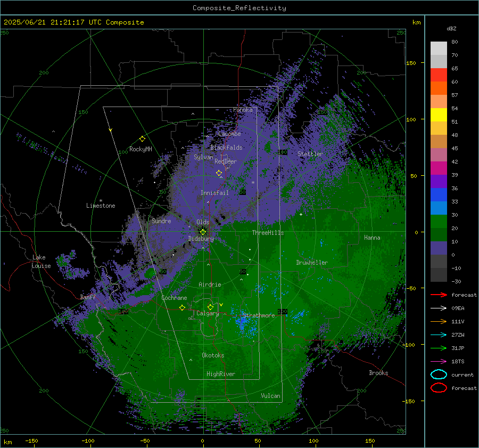Screen dimensions: 479x448
Task: Click the green 31JP arrow icon
Action: click(439, 348)
